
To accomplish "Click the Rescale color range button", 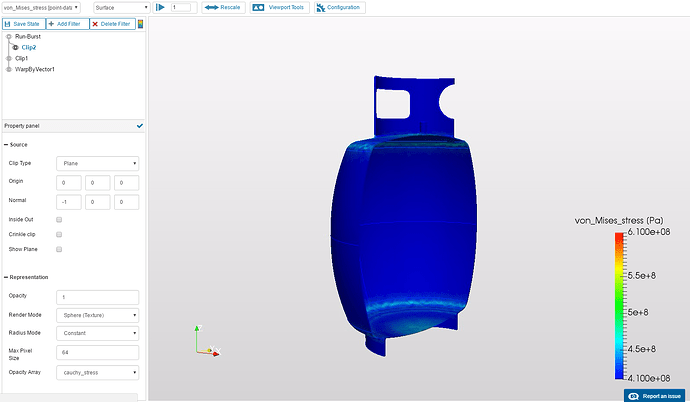I will 223,7.
